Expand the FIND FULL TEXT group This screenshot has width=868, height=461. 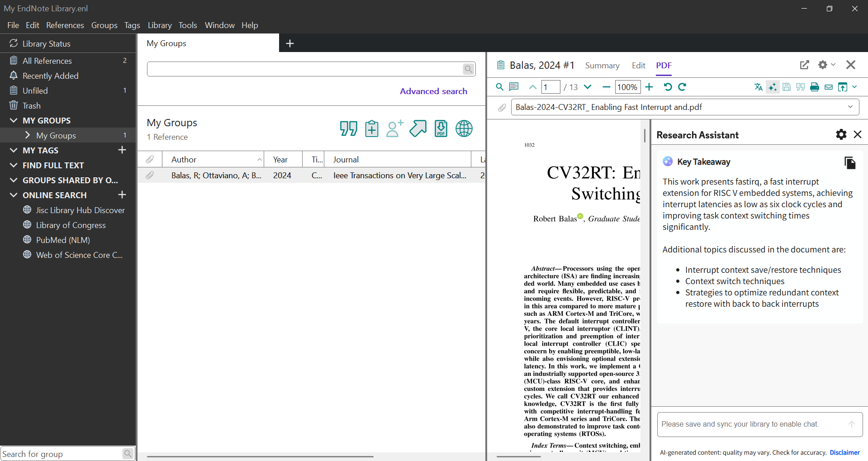13,165
